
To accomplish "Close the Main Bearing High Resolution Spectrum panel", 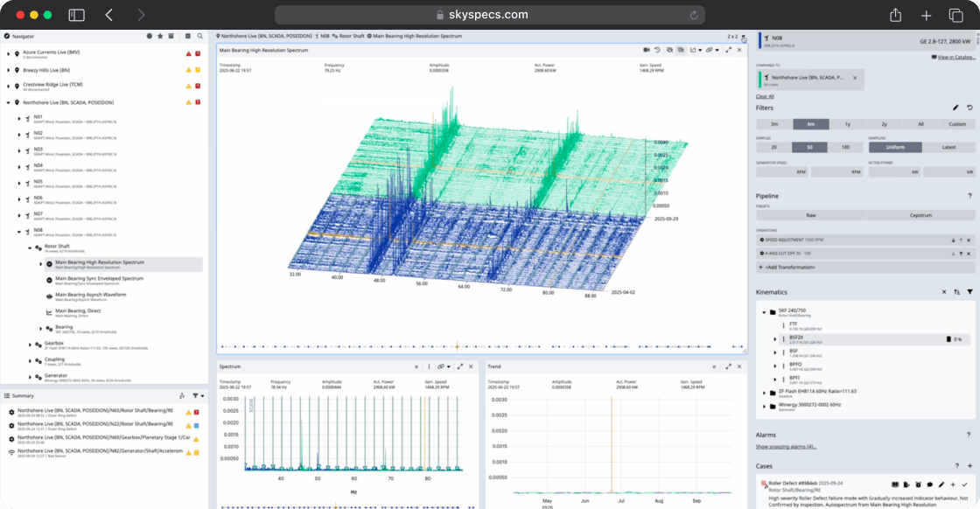I will (739, 50).
